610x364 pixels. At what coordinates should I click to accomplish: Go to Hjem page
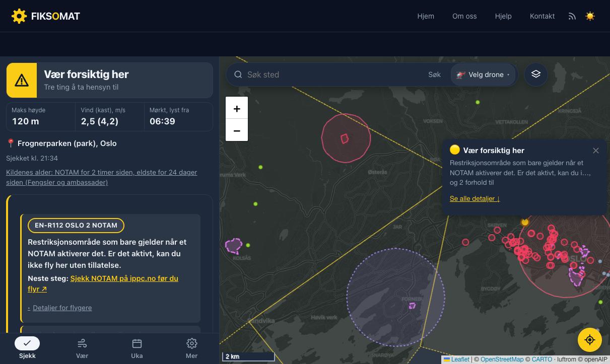point(426,16)
